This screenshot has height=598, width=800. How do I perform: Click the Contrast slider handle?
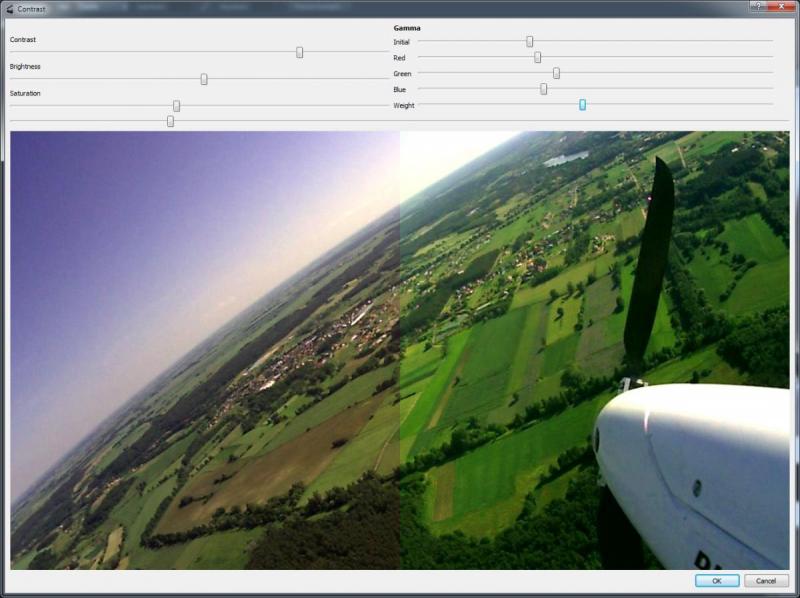coord(299,52)
